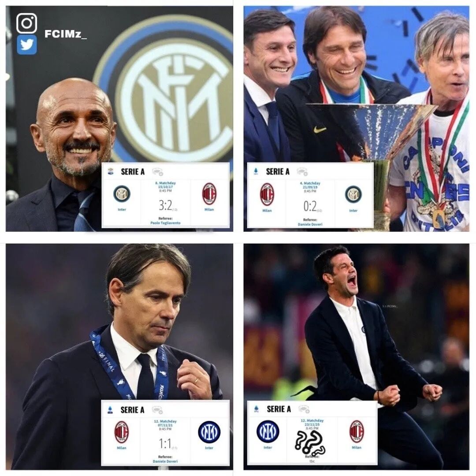Open the 12. Matchday 23/11/25 link
Viewport: 476px width, 476px height.
point(312,423)
